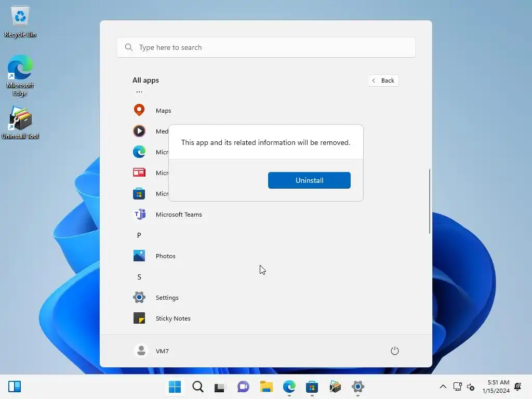
Task: Open the muted volume tray icon
Action: coord(471,387)
